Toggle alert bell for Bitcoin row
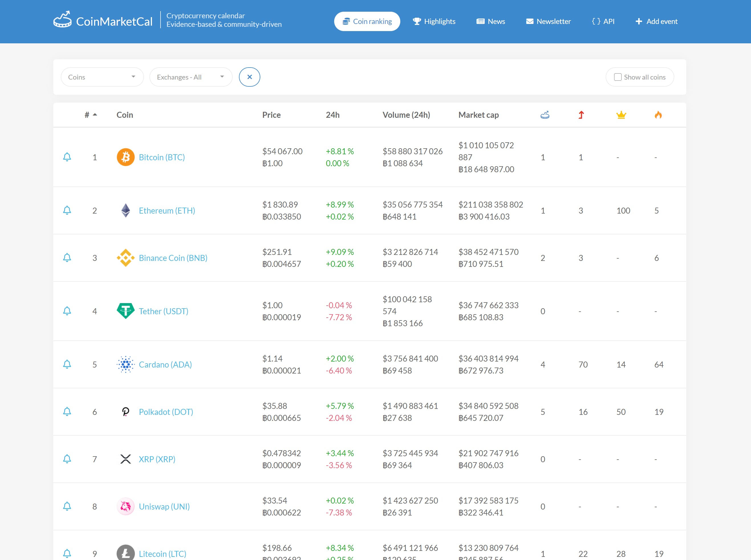 click(x=67, y=157)
